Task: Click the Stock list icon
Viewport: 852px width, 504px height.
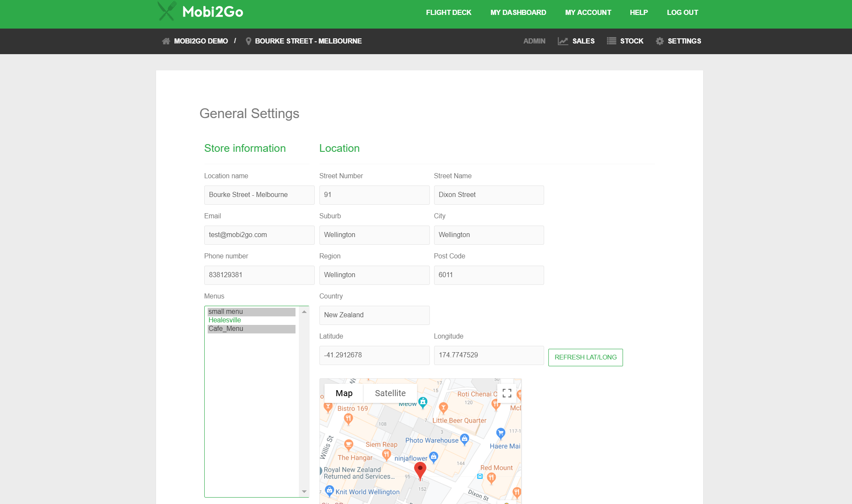Action: (x=611, y=41)
